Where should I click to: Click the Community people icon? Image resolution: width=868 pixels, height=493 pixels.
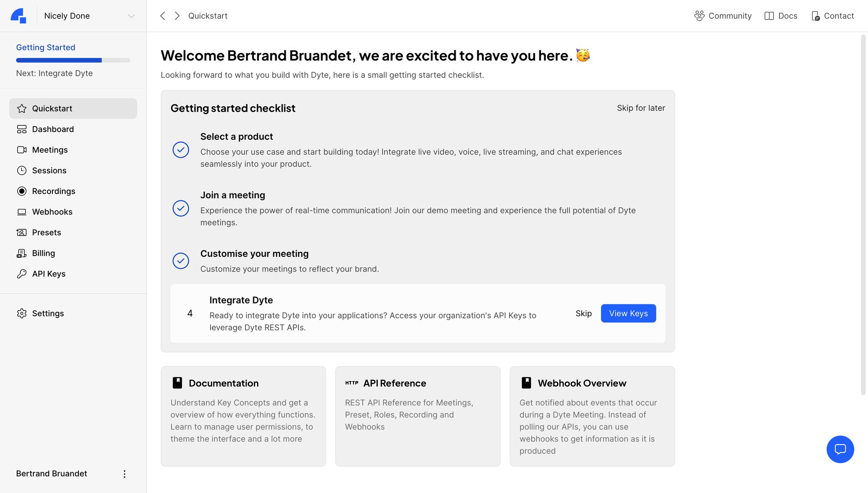point(699,16)
